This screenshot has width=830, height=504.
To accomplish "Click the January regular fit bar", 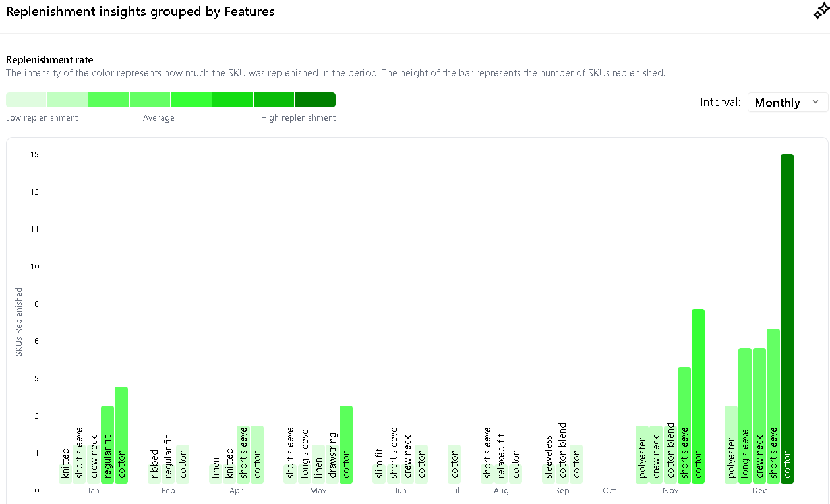I will 107,444.
